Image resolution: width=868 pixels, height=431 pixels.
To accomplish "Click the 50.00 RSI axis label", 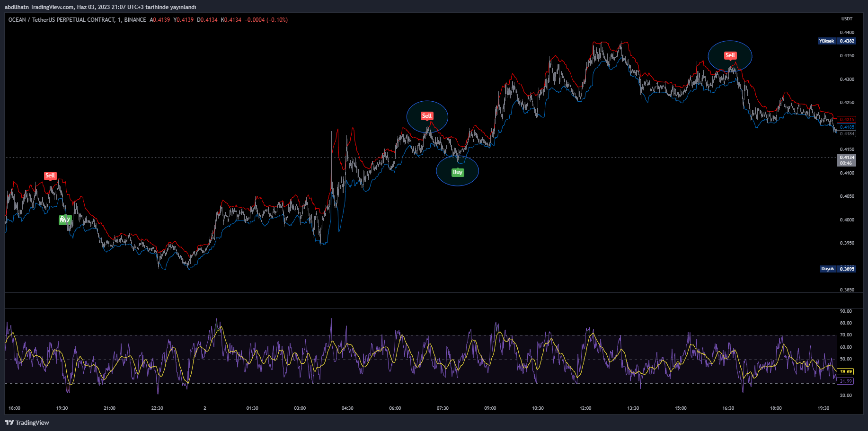I will click(x=845, y=359).
